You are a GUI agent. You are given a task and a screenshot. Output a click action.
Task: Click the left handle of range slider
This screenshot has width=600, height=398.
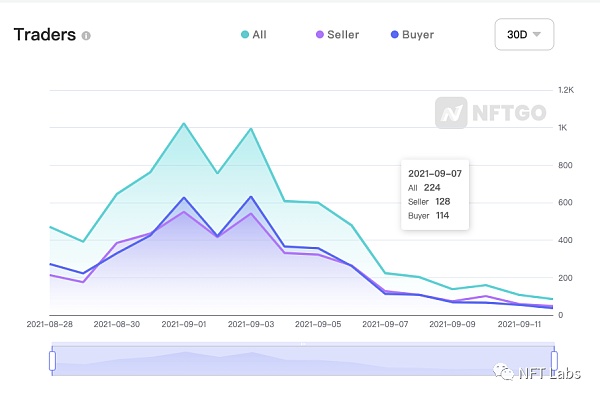pos(52,360)
